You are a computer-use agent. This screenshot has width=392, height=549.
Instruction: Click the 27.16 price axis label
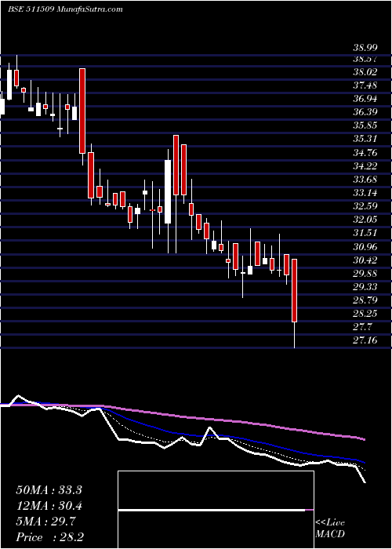pyautogui.click(x=365, y=340)
